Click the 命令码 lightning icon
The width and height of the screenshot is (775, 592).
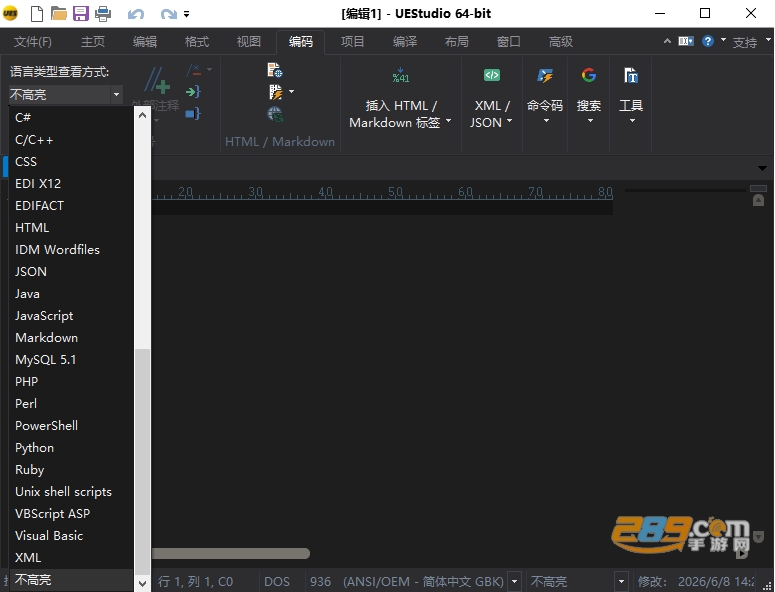click(x=545, y=76)
